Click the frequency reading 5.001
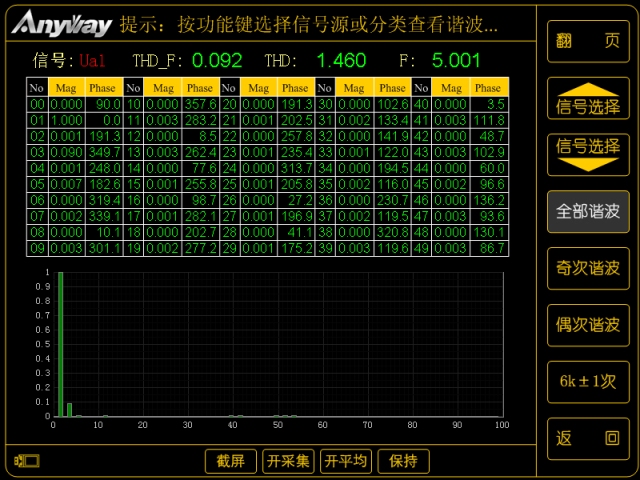 [456, 60]
